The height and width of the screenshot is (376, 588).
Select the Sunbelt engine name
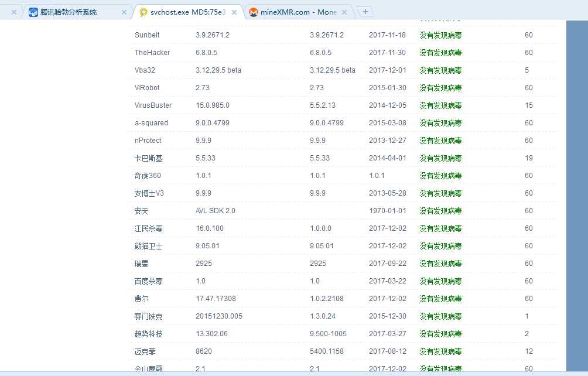(x=147, y=35)
